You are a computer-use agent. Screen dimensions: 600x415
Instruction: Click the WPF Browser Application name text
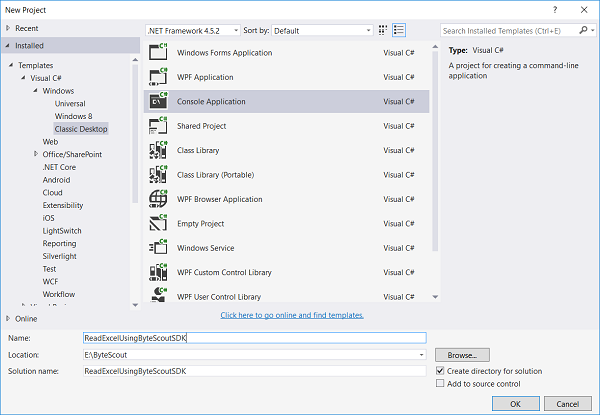(x=220, y=199)
